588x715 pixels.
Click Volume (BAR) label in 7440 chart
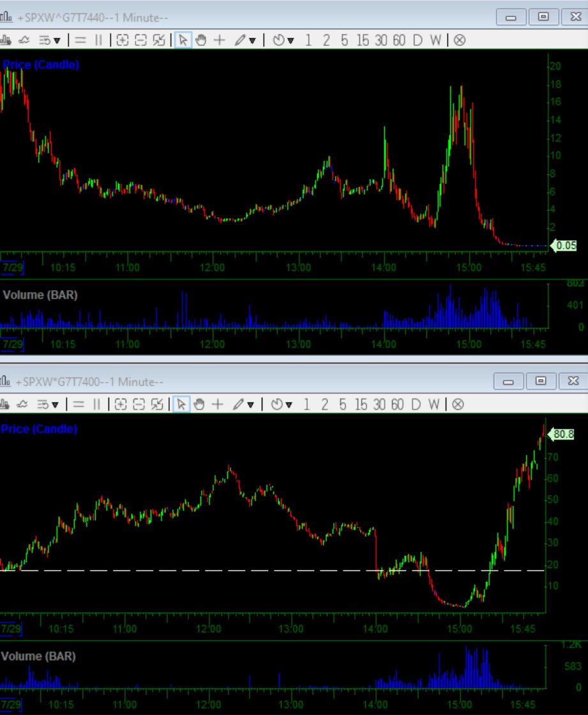(x=40, y=295)
